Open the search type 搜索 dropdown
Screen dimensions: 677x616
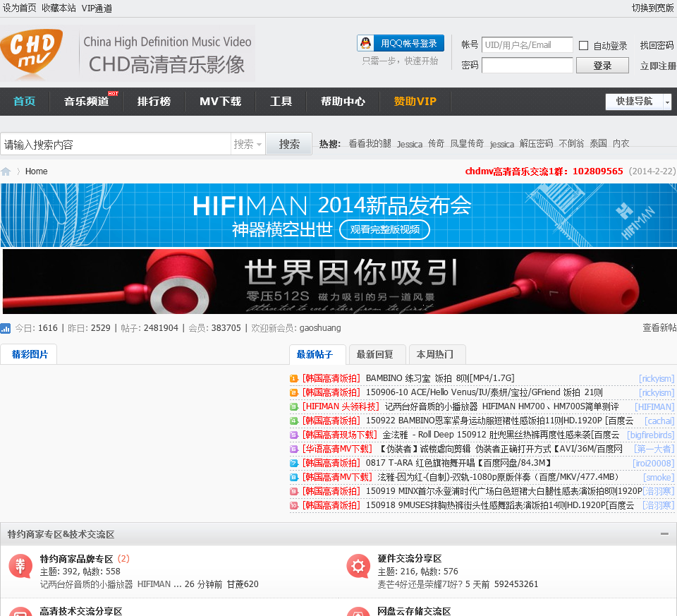point(248,144)
